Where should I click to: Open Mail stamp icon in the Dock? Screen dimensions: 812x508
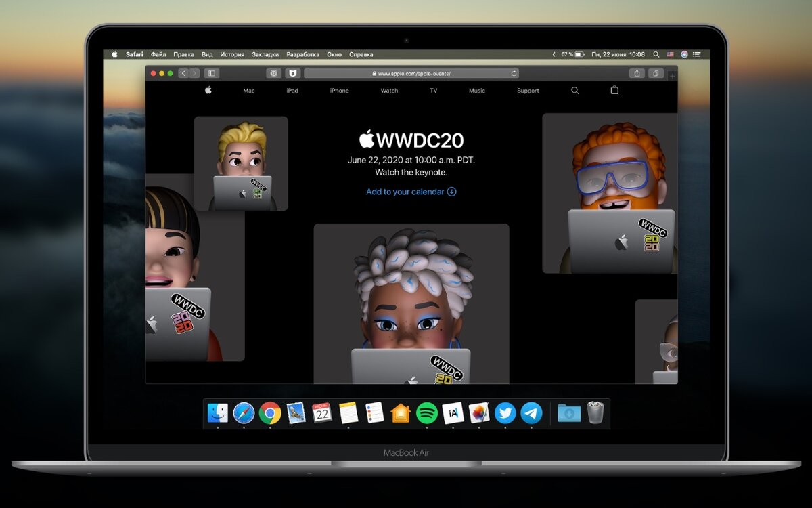(296, 412)
